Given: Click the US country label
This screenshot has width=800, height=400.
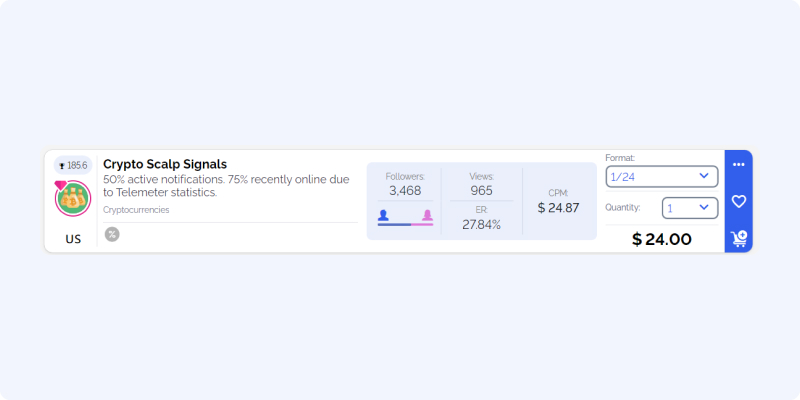Looking at the screenshot, I should 73,239.
